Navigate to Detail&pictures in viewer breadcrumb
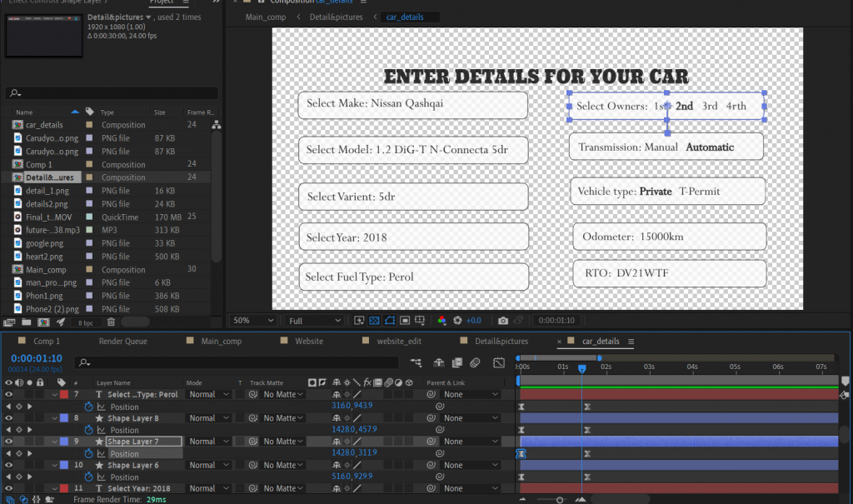The image size is (853, 504). tap(336, 17)
